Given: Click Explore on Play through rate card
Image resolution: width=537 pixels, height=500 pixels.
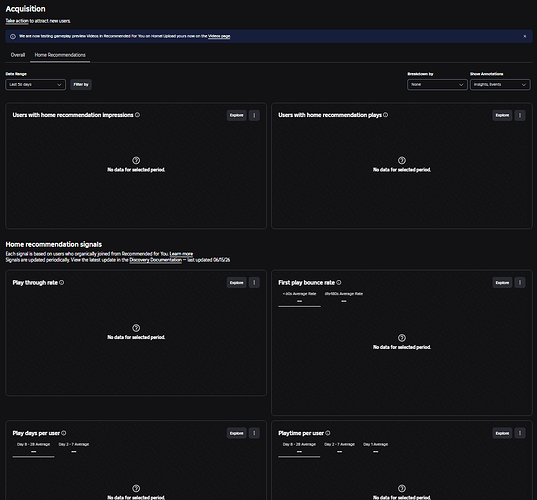Looking at the screenshot, I should [237, 283].
